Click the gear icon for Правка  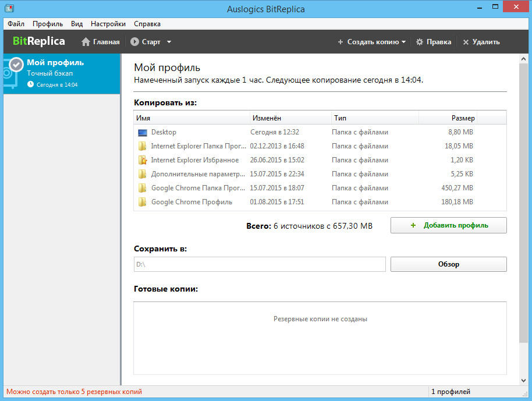coord(420,42)
